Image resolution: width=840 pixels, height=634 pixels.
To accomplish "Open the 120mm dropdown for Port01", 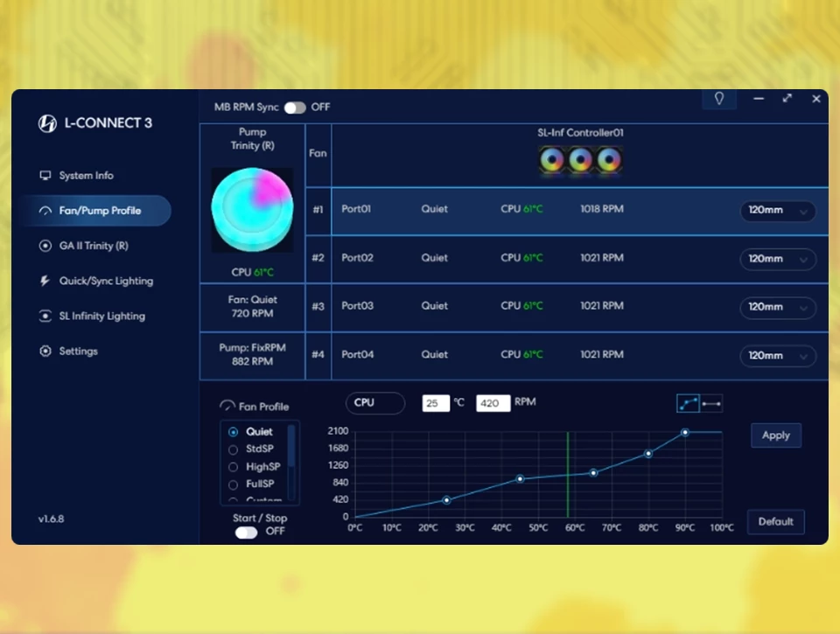I will tap(777, 211).
